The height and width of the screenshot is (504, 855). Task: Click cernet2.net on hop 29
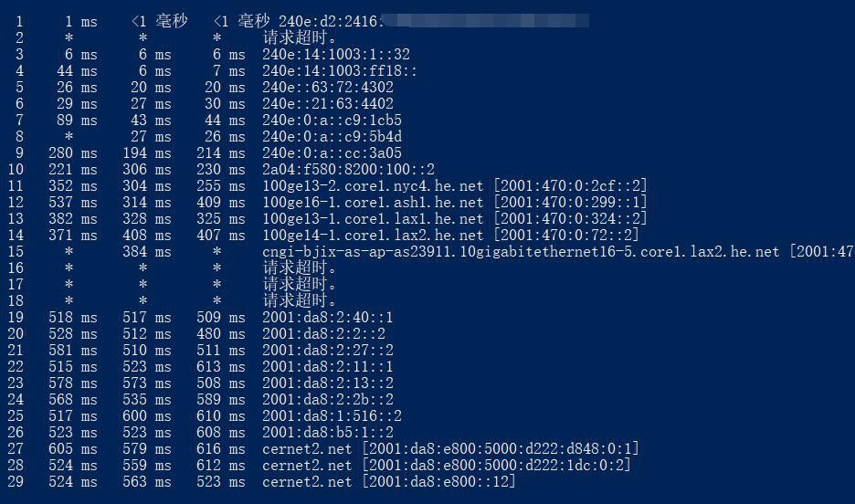(x=307, y=481)
